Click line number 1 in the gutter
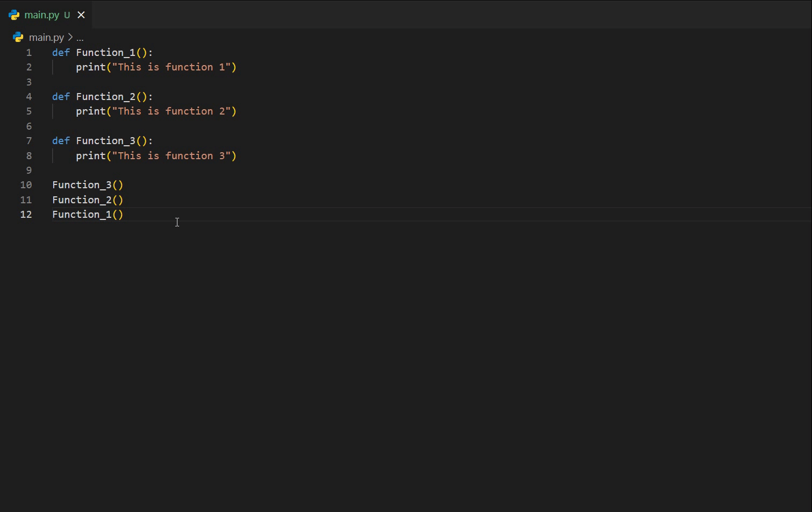Viewport: 812px width, 512px height. [x=29, y=53]
